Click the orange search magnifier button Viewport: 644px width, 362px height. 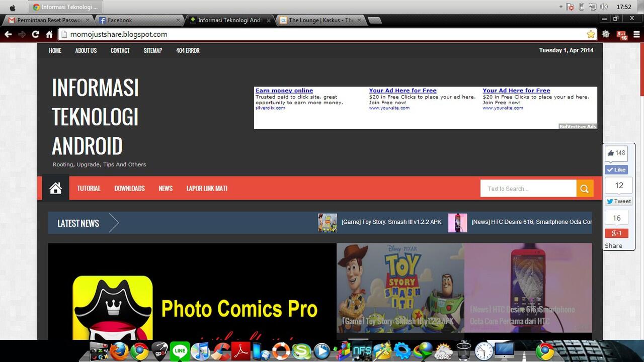tap(585, 189)
